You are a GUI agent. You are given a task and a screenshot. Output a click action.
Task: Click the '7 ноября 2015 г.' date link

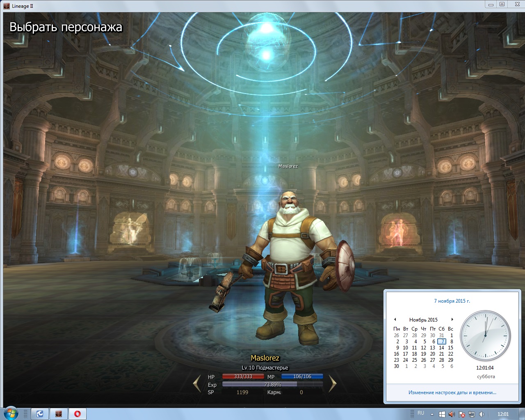[452, 301]
